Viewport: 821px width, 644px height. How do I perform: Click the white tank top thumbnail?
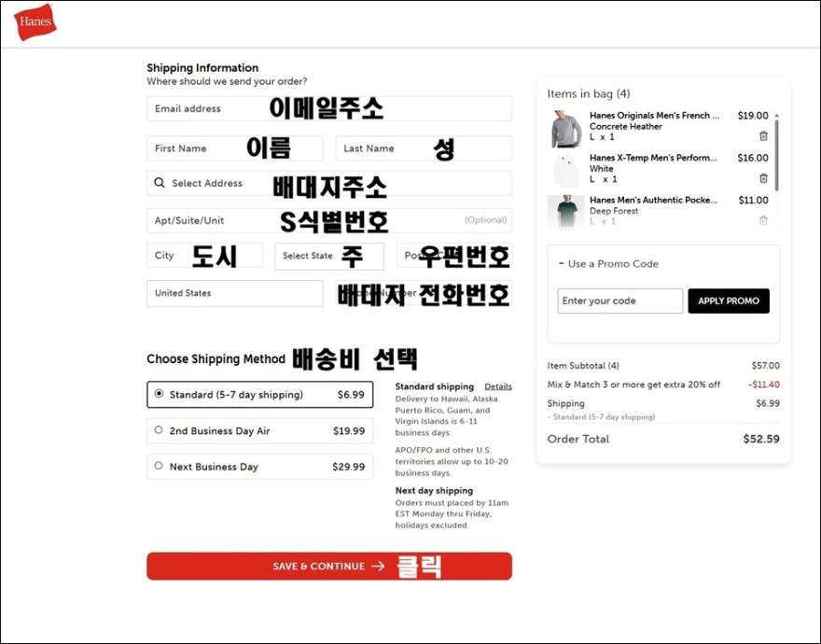tap(566, 170)
